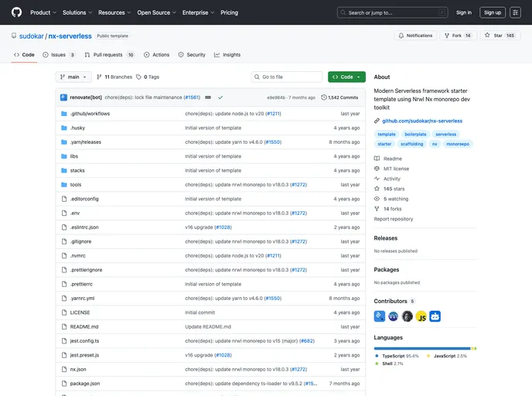Click the Activity pulse icon link
Viewport: 532px width, 396px height.
[377, 179]
